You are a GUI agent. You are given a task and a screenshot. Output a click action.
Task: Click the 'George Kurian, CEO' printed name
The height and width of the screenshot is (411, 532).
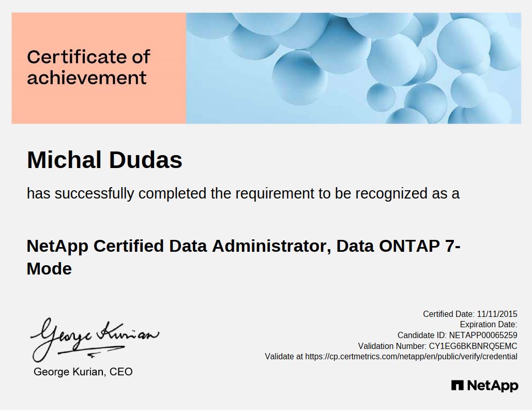(x=83, y=372)
